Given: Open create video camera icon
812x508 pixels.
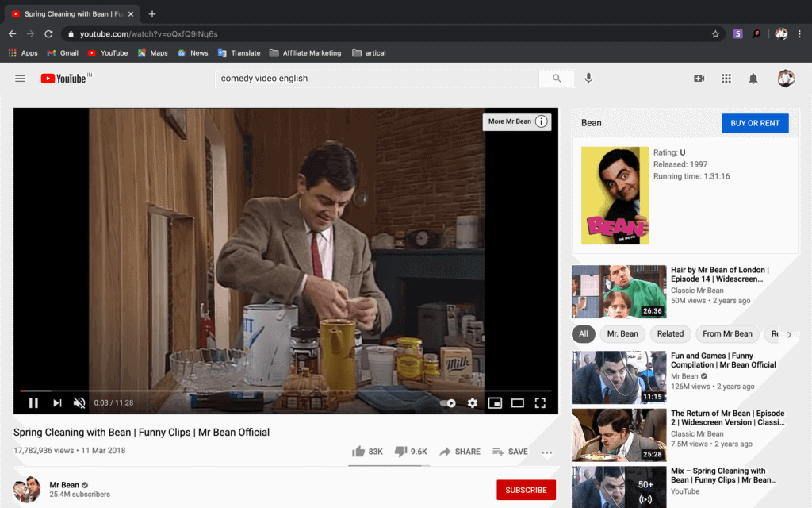Looking at the screenshot, I should (x=699, y=79).
